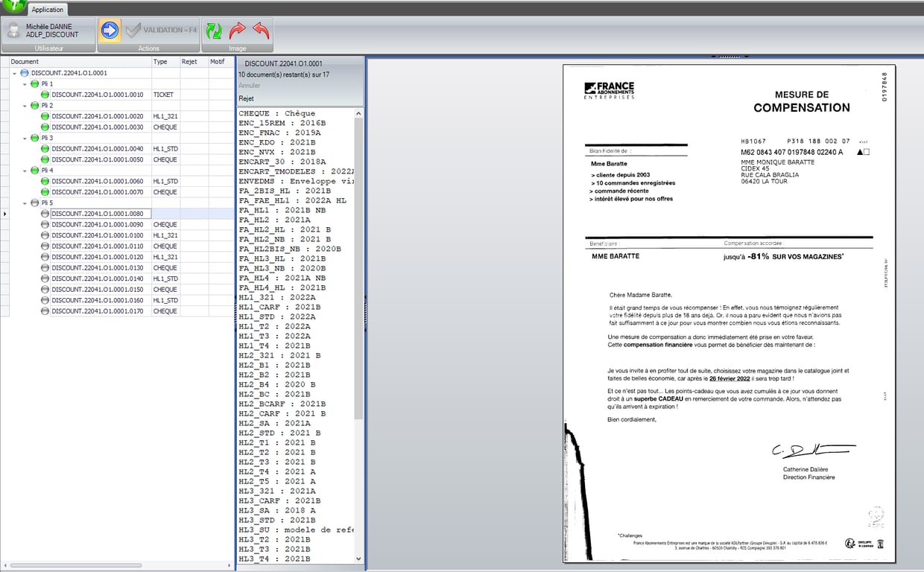Select document DISCOUNT.22041.O1.0001.0170
This screenshot has width=924, height=572.
(x=98, y=311)
